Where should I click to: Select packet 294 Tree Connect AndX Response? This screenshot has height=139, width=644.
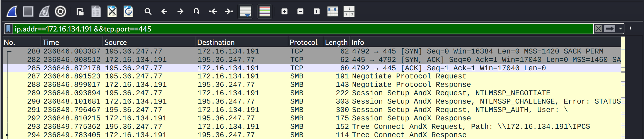(x=312, y=135)
